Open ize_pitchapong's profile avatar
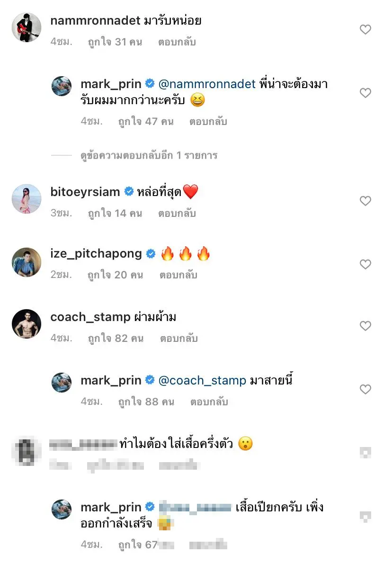 27,262
